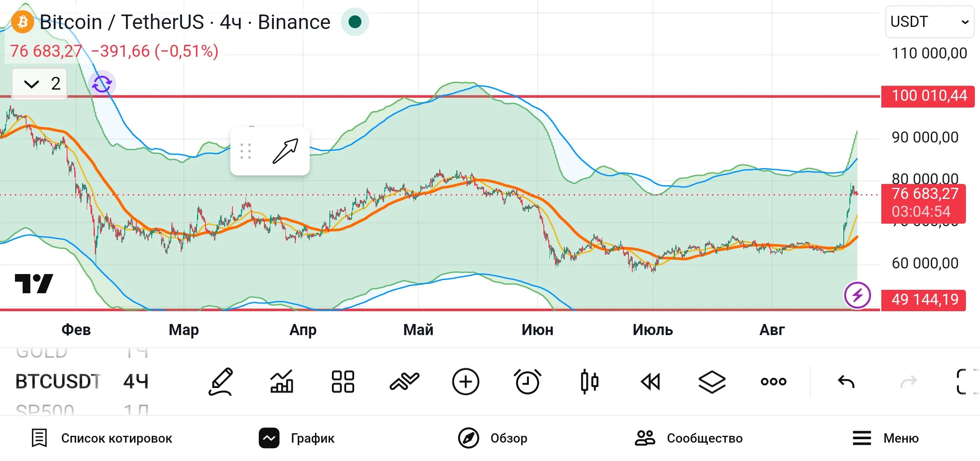This screenshot has height=461, width=980.
Task: Grab the floating toolbar's dotted handle
Action: pos(246,151)
